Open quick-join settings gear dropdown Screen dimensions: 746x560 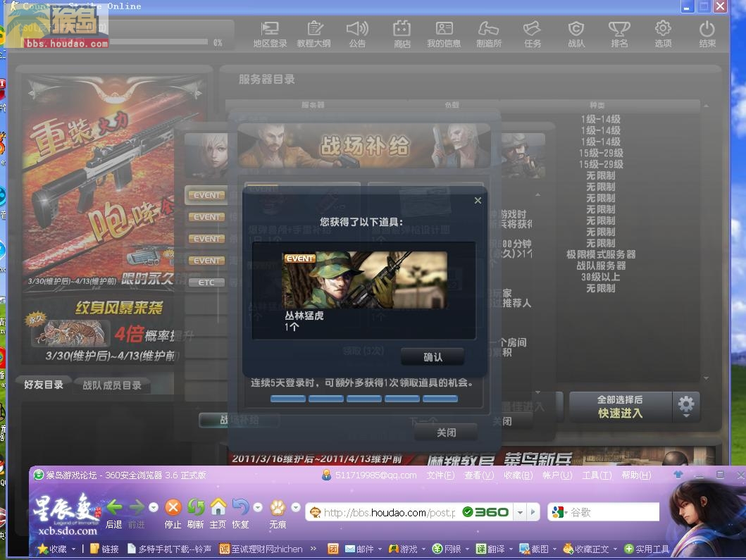[x=685, y=406]
